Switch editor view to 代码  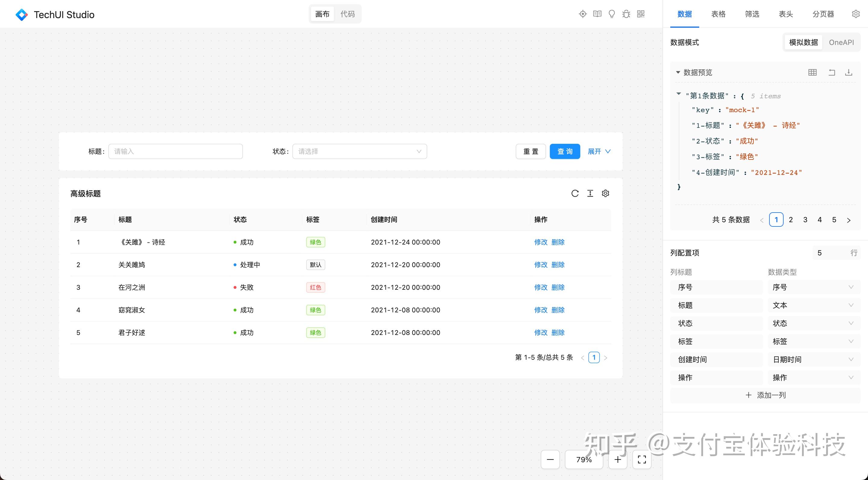(x=348, y=14)
